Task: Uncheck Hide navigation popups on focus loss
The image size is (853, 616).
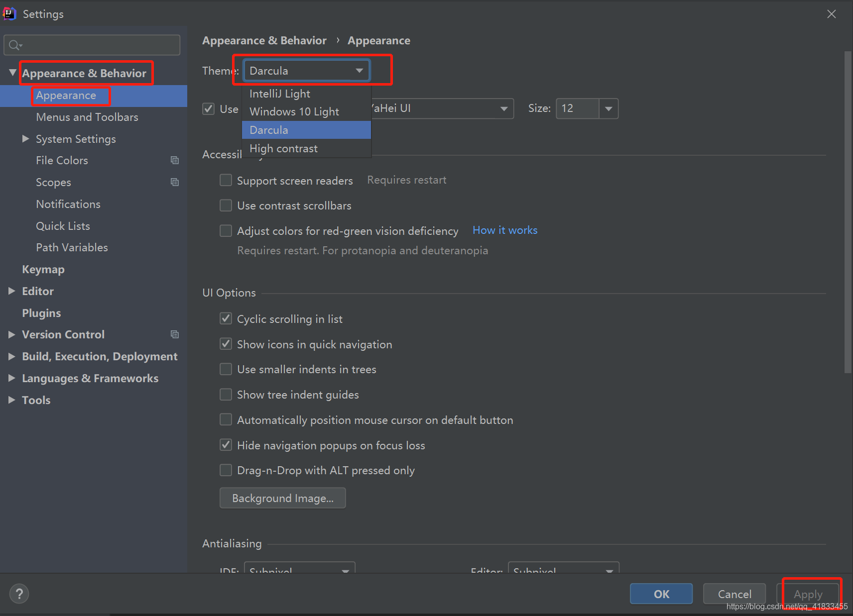Action: [226, 445]
